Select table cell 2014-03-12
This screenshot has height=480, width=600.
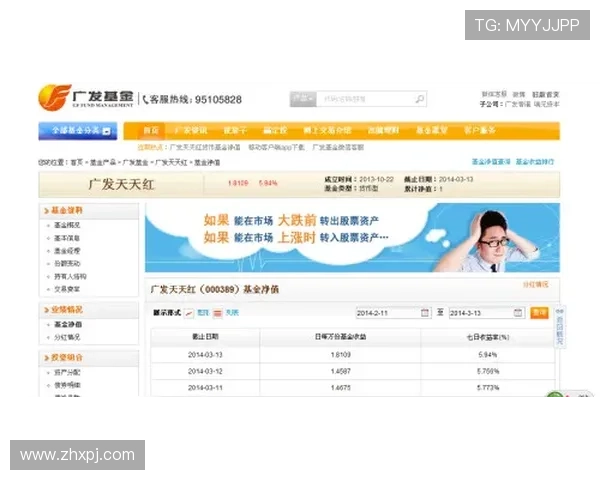205,371
